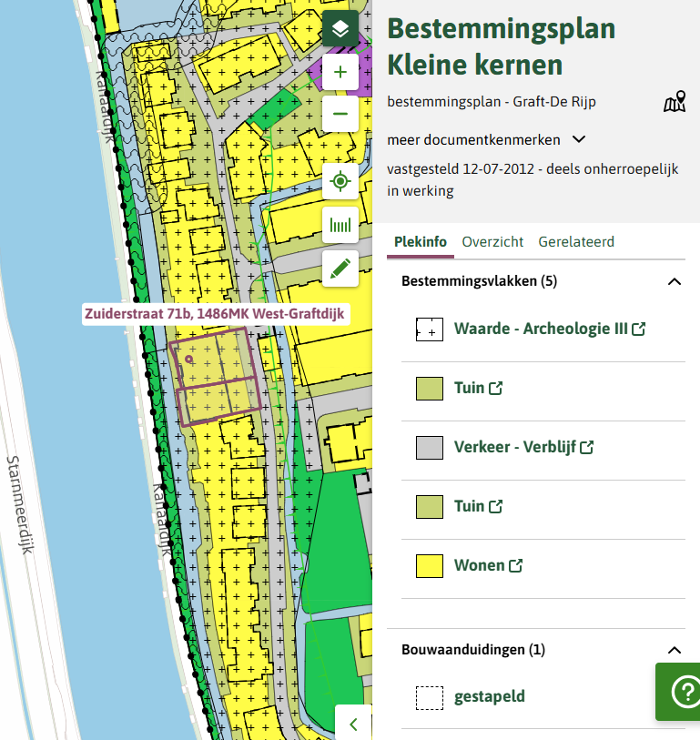Screen dimensions: 700x740
Task: Open the Wonen destination link
Action: (488, 565)
